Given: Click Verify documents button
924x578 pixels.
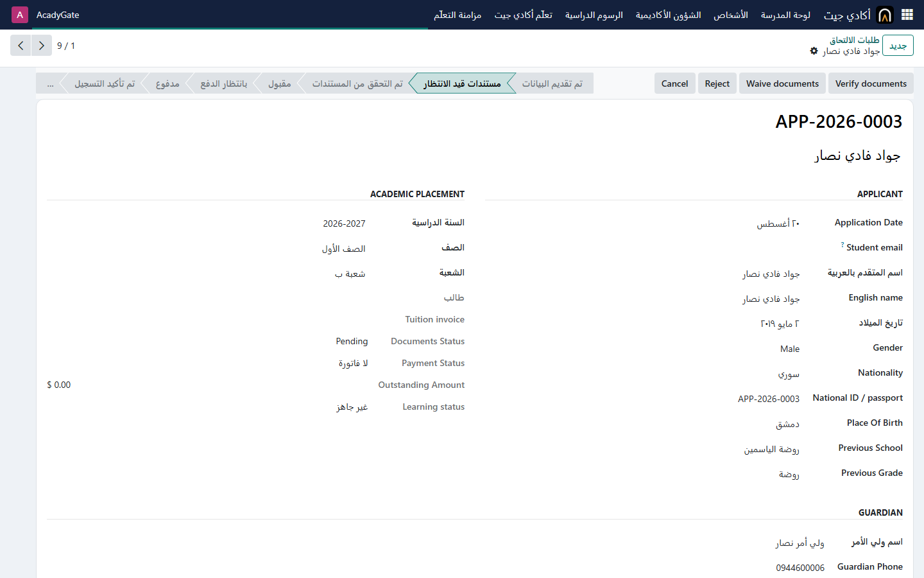Looking at the screenshot, I should (871, 83).
